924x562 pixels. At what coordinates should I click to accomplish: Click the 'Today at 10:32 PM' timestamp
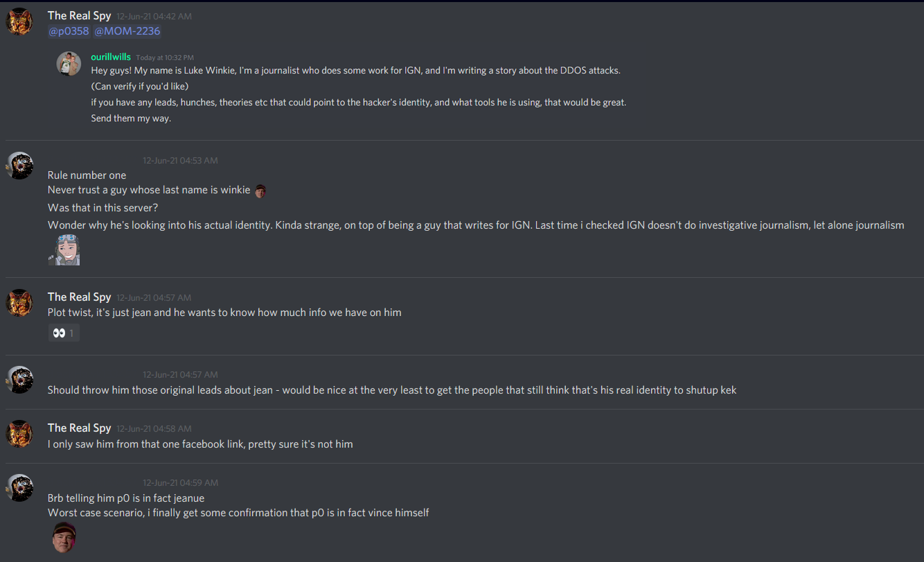pyautogui.click(x=165, y=58)
